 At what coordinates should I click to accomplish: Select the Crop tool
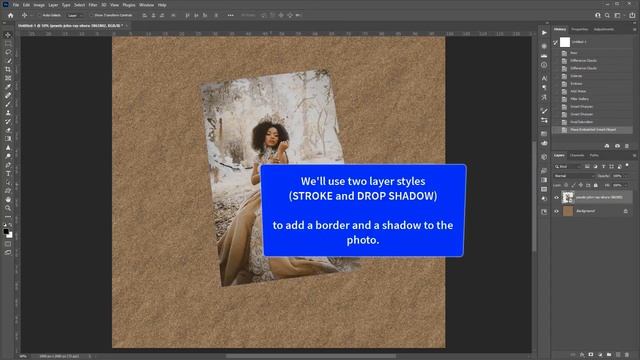click(x=8, y=69)
